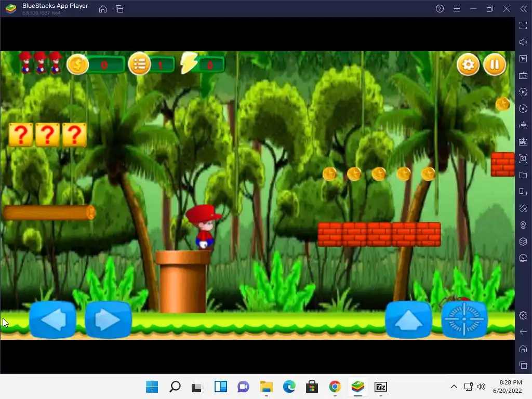Open in-game settings gear button
Image resolution: width=532 pixels, height=399 pixels.
(x=468, y=64)
